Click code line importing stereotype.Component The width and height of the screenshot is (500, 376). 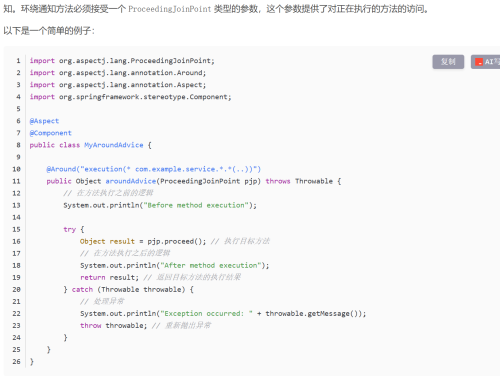pos(130,97)
